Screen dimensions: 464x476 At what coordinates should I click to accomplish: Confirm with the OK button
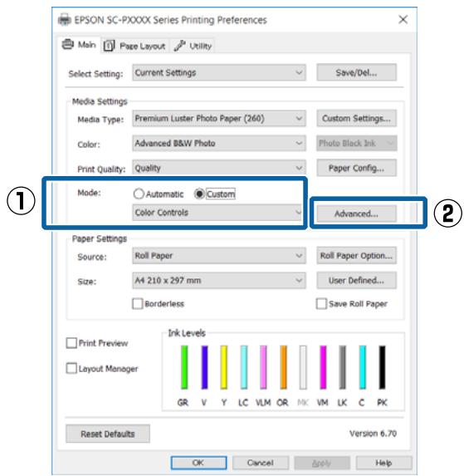point(198,463)
